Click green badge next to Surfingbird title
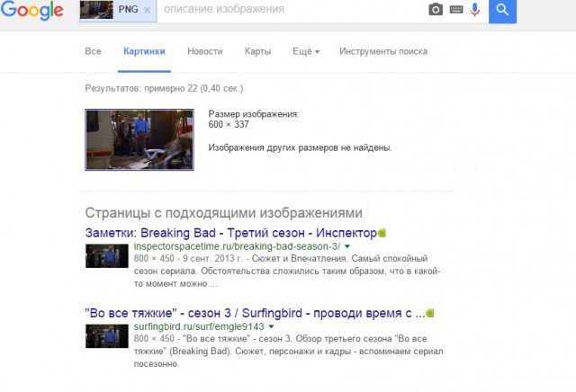Image resolution: width=576 pixels, height=392 pixels. pos(430,314)
